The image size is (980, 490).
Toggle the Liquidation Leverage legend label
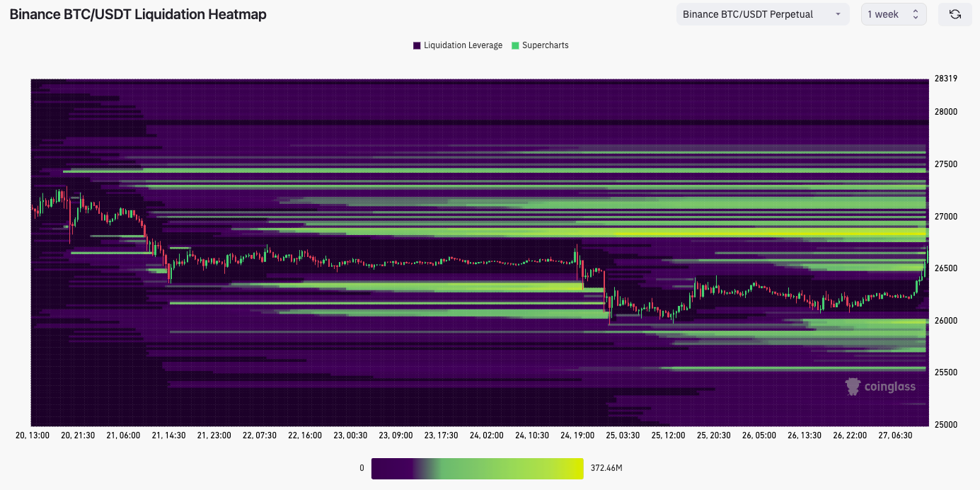tap(463, 45)
